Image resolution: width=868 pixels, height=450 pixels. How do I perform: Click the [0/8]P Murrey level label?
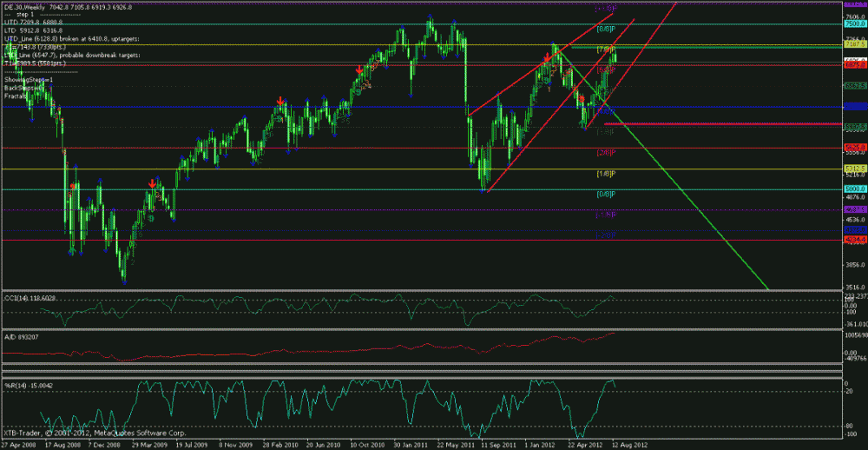(x=605, y=194)
